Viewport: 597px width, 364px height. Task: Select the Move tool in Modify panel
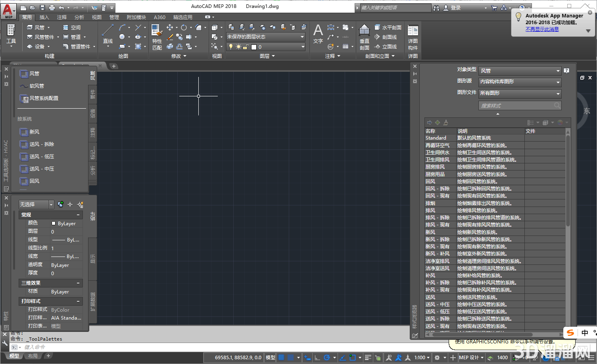click(170, 27)
